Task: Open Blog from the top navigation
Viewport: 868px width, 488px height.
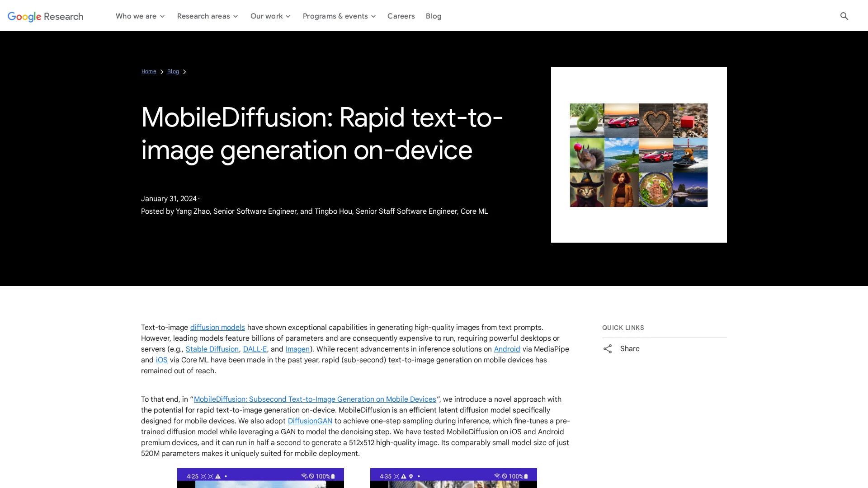Action: 433,16
